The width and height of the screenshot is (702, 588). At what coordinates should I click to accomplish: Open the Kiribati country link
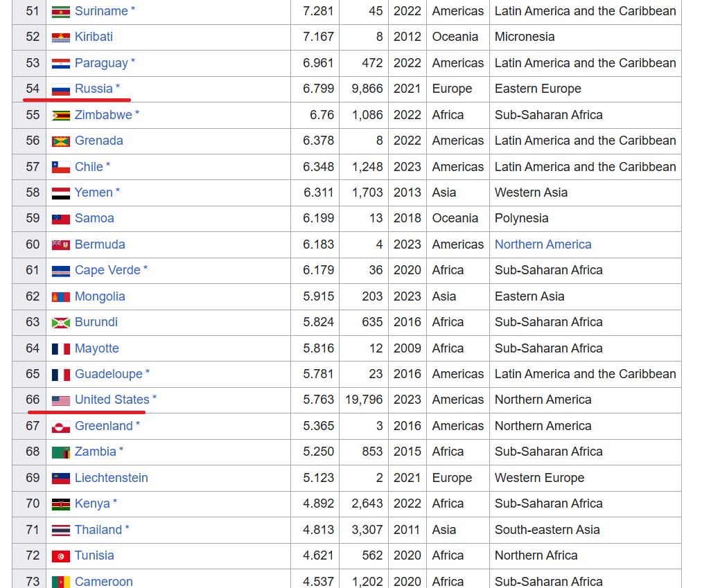(94, 37)
